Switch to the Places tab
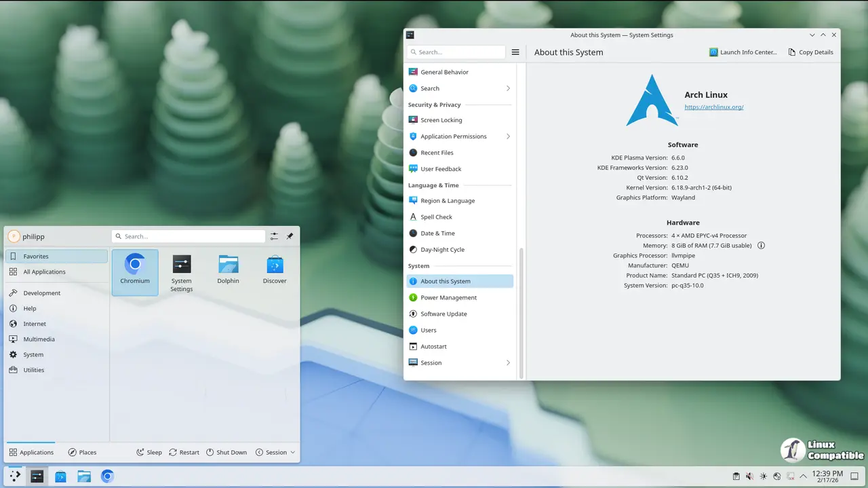This screenshot has height=488, width=868. tap(82, 452)
